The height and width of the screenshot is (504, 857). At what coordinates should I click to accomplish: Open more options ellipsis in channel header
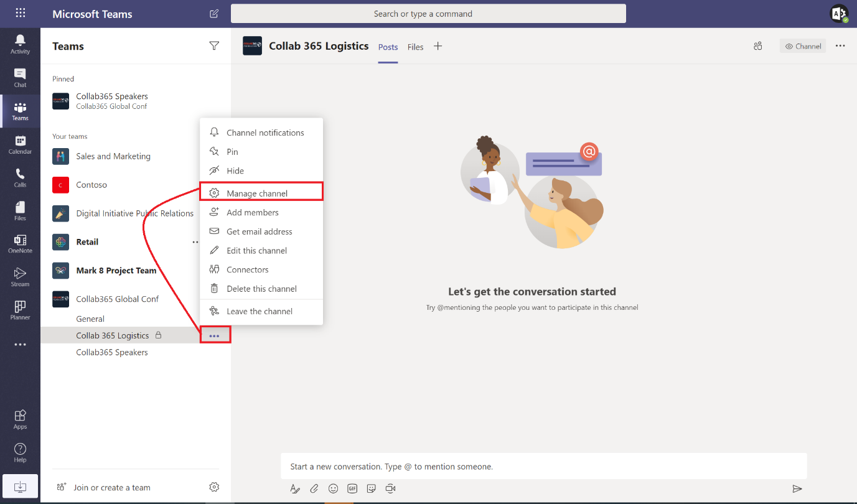click(x=840, y=46)
